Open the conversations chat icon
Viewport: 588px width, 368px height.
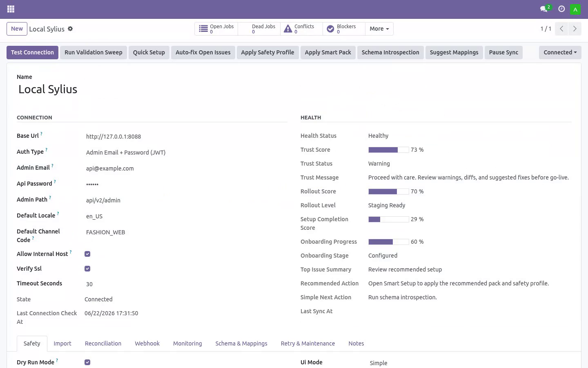[544, 9]
